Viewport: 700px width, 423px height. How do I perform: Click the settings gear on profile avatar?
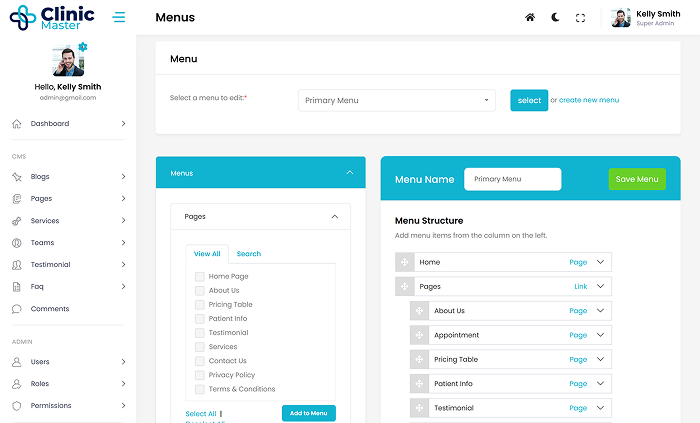point(83,47)
